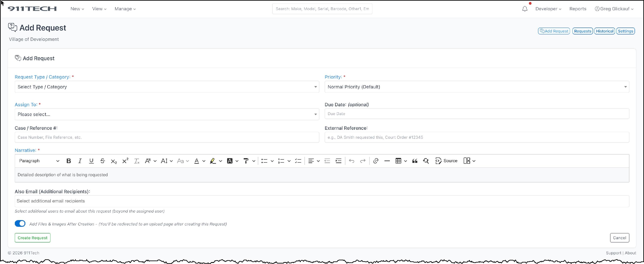Click the Bold formatting icon

(x=68, y=161)
